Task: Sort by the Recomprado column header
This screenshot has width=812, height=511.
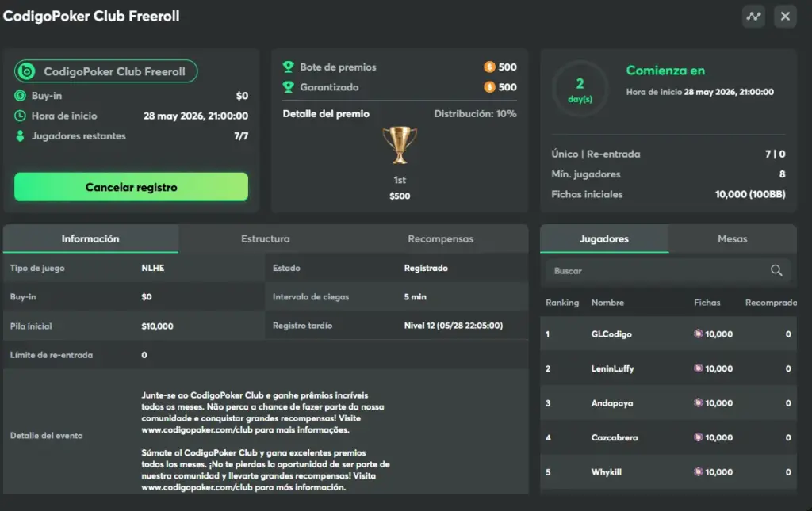Action: (771, 303)
